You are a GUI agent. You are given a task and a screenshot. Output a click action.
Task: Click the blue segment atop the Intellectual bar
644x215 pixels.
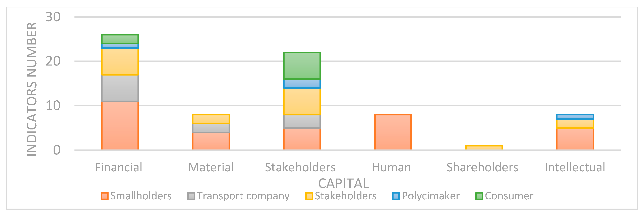coord(575,117)
